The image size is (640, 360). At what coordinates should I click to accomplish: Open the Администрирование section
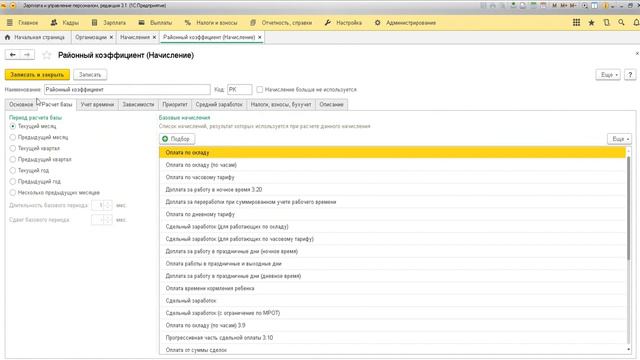coord(405,23)
